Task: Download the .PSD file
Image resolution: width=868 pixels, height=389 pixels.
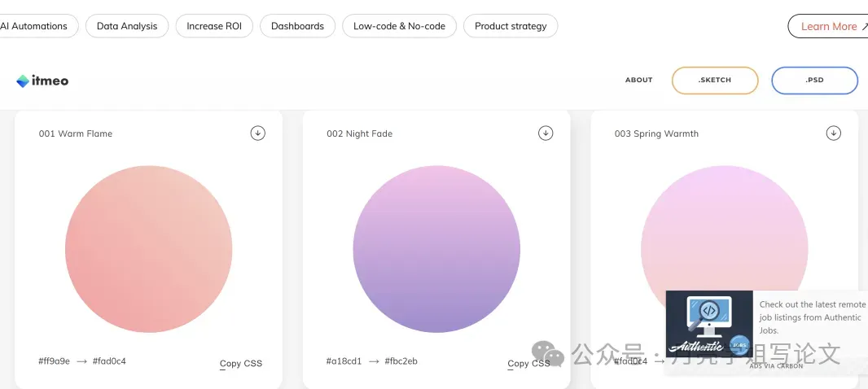Action: tap(814, 80)
